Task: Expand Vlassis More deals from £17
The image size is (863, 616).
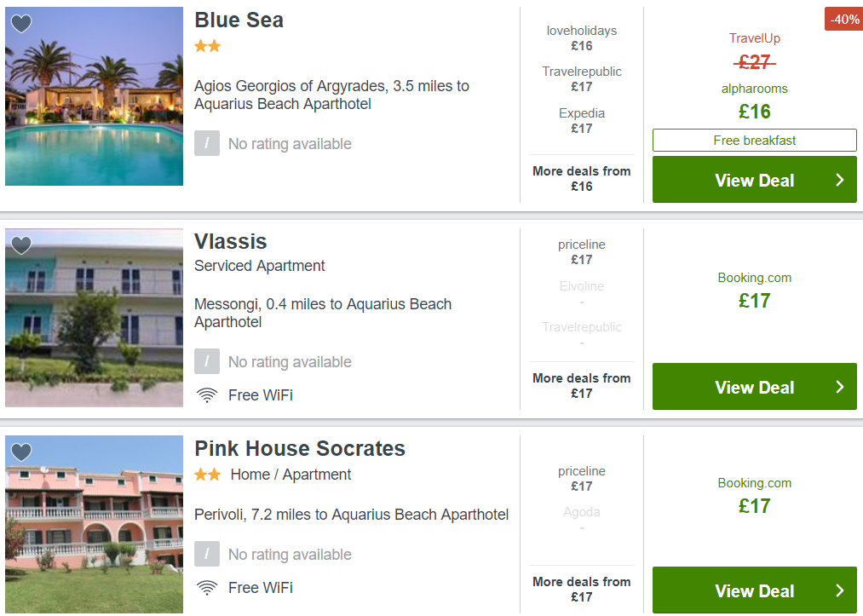Action: [x=582, y=385]
